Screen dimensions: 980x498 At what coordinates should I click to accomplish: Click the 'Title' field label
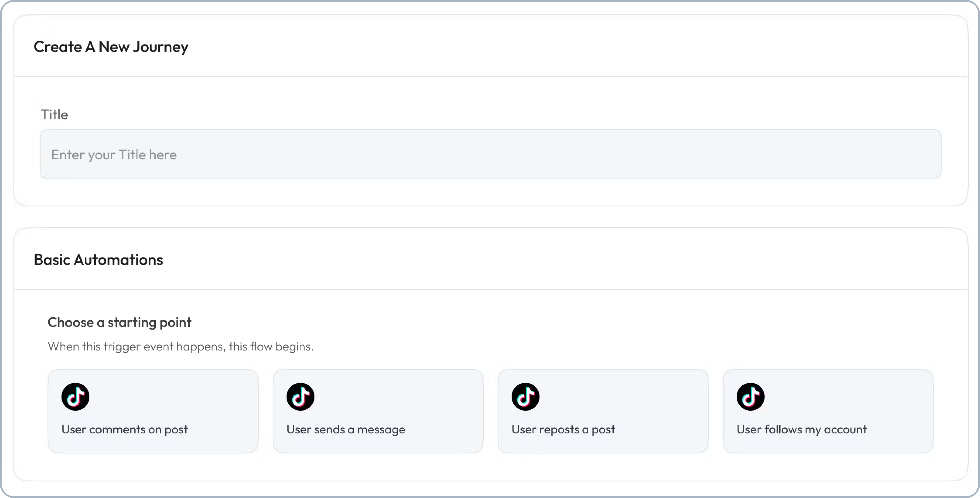point(54,115)
